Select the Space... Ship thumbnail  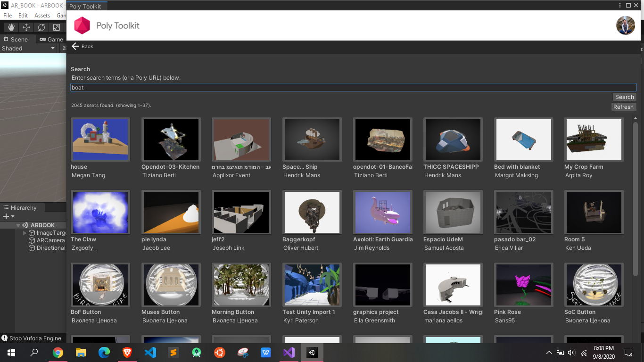click(312, 140)
